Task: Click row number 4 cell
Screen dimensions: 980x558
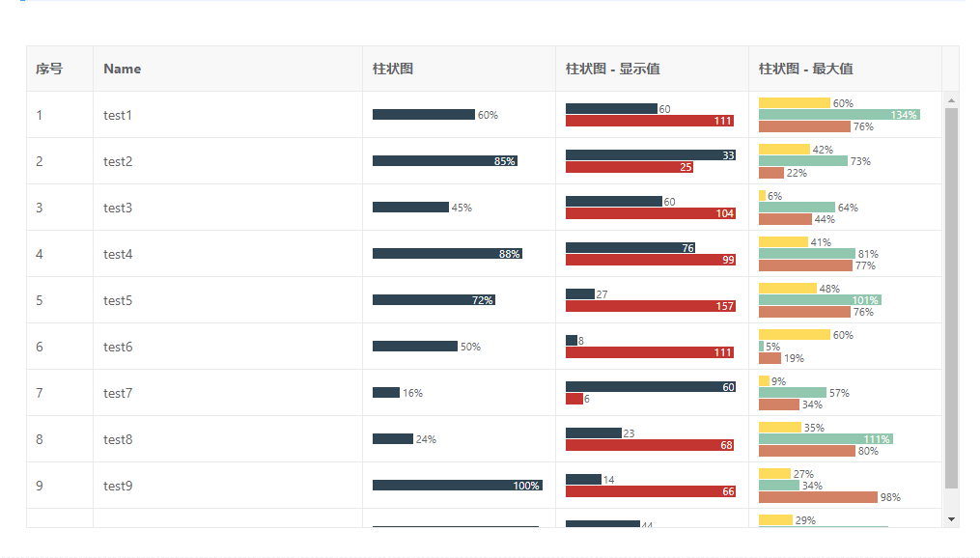Action: [40, 254]
